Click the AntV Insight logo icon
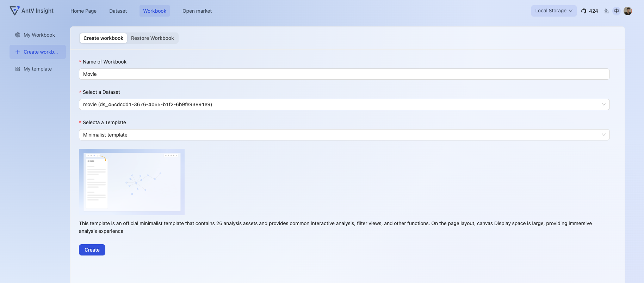 coord(14,11)
